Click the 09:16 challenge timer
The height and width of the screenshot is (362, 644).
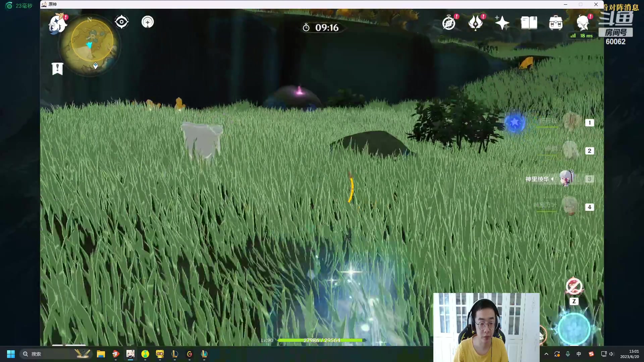[x=321, y=27]
